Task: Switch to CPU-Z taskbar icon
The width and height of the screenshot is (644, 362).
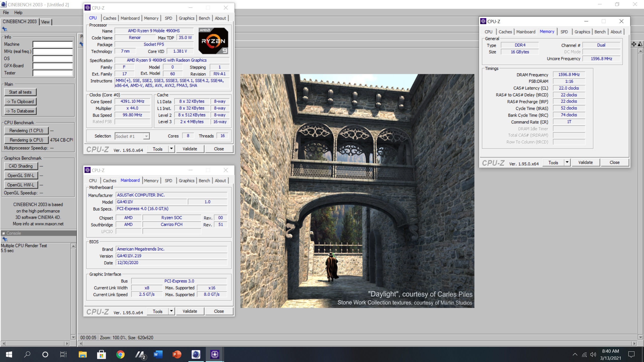Action: pyautogui.click(x=215, y=354)
